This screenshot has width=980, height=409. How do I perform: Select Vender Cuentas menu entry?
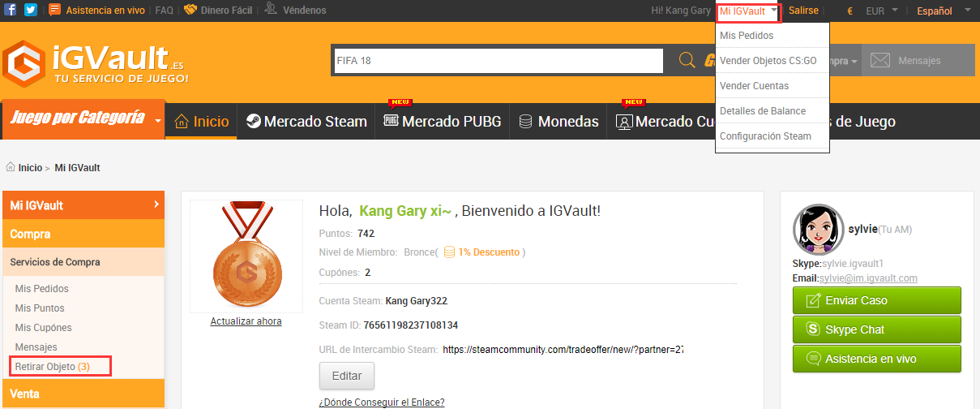click(754, 86)
